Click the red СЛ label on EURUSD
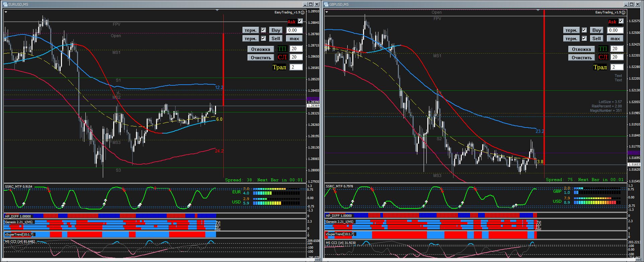This screenshot has height=262, width=644. click(282, 57)
